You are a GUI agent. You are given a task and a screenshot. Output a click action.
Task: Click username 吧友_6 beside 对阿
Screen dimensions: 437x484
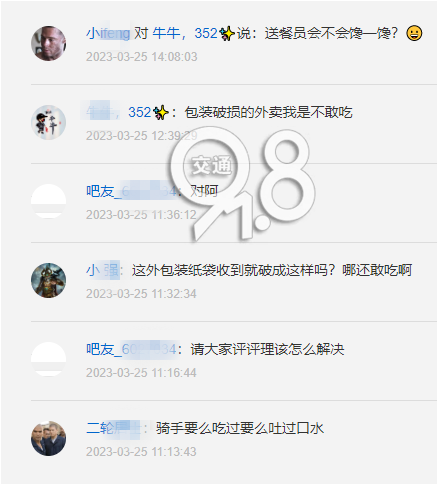coord(132,191)
